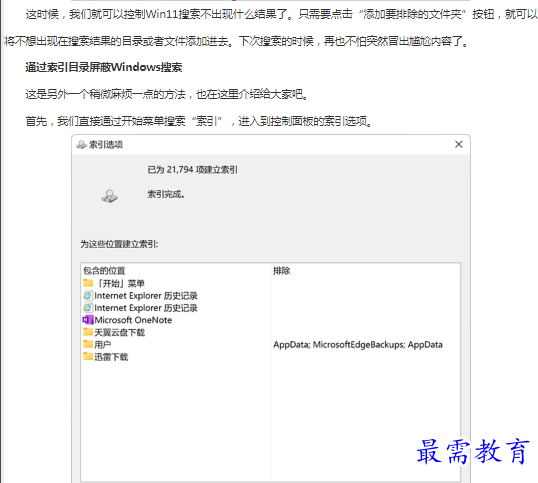
Task: Select 迅雷下载 entry text
Action: coord(111,357)
